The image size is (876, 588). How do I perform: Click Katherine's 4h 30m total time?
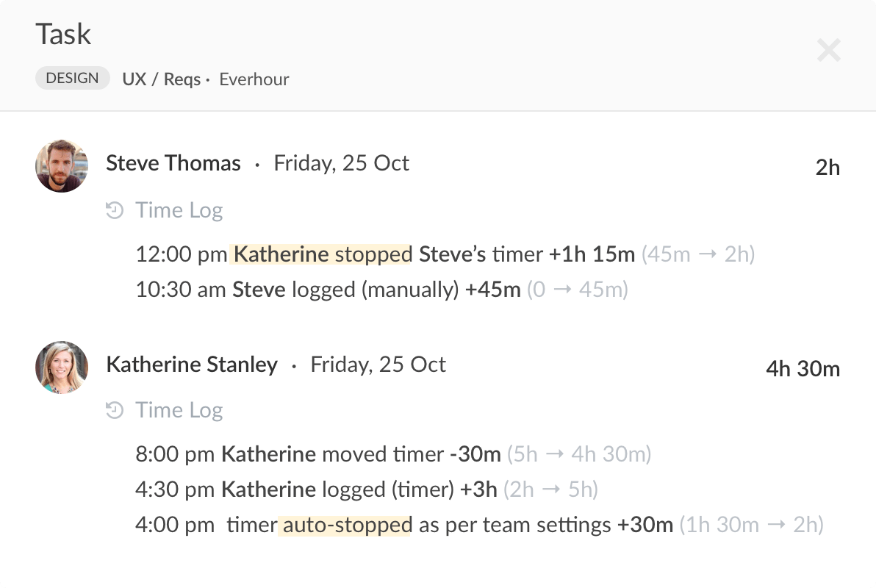coord(803,369)
